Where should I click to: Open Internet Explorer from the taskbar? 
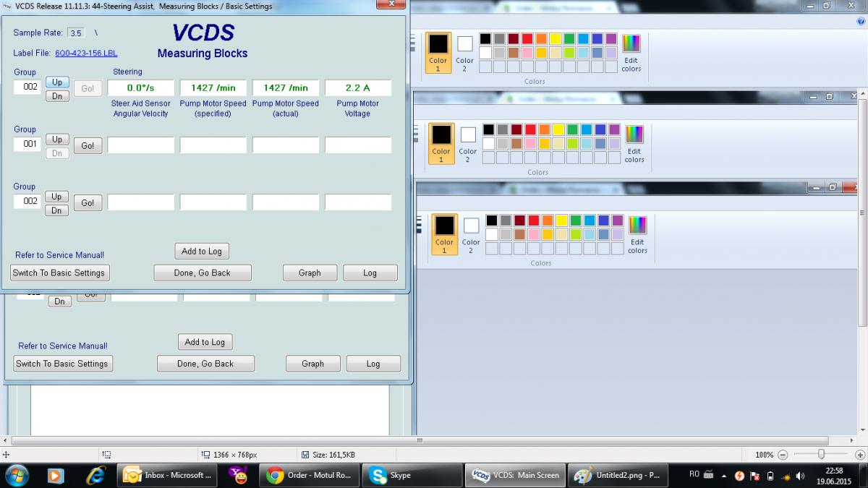tap(95, 475)
